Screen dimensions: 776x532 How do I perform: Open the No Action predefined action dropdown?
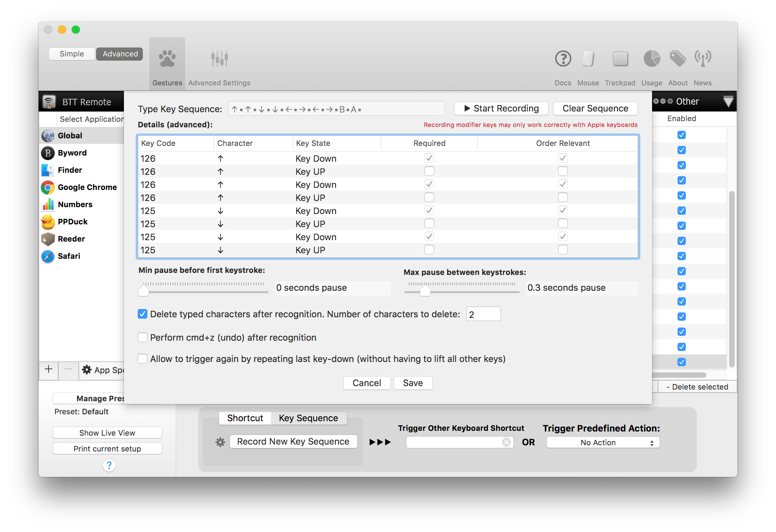pos(603,443)
